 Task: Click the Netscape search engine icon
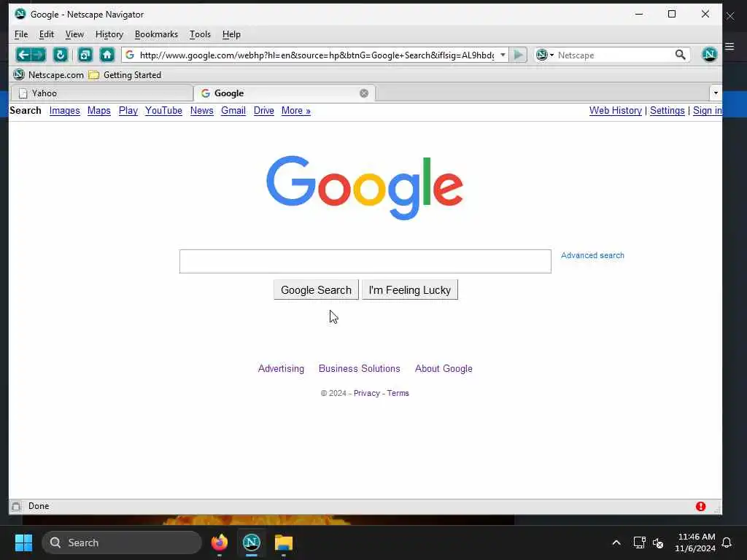point(542,55)
